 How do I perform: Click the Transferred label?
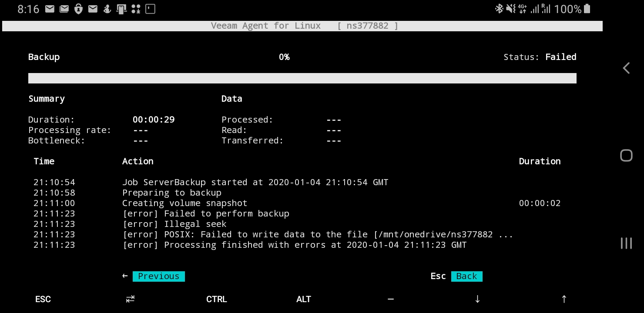pyautogui.click(x=252, y=140)
